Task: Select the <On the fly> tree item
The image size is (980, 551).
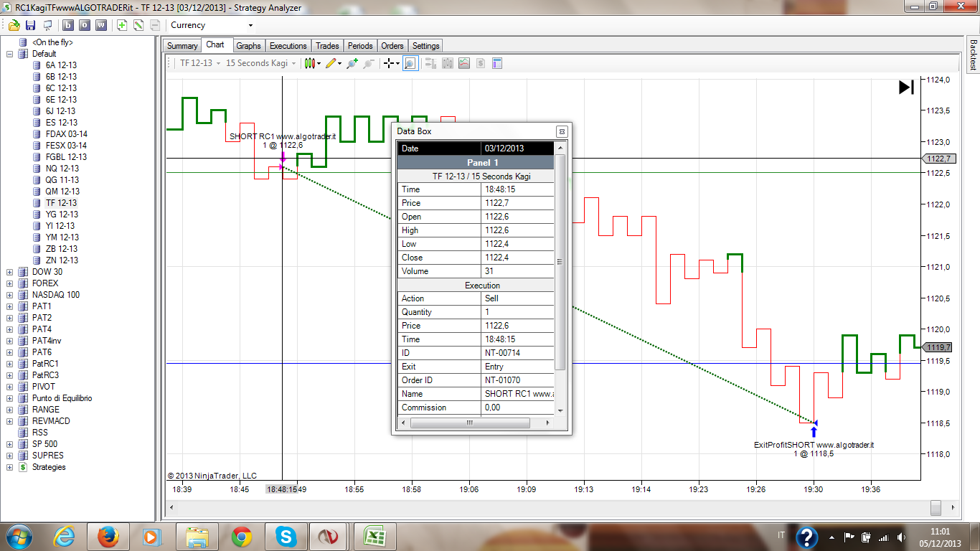Action: [52, 42]
